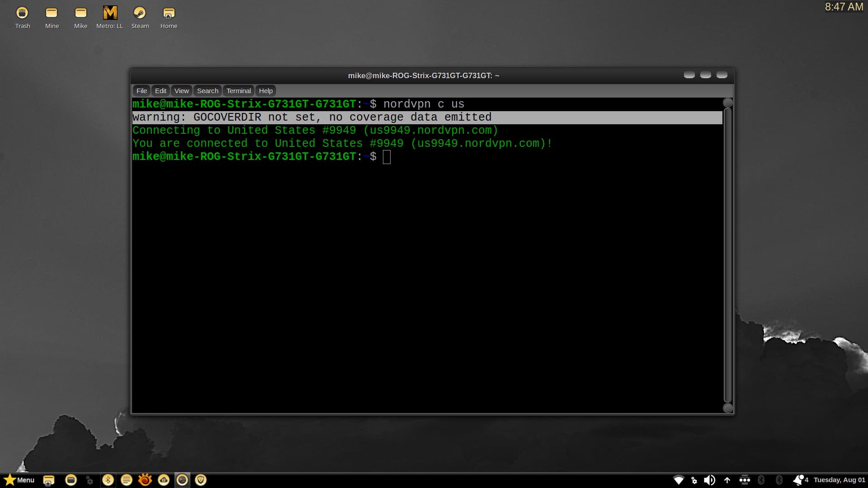
Task: Open the Menu star button
Action: point(19,480)
